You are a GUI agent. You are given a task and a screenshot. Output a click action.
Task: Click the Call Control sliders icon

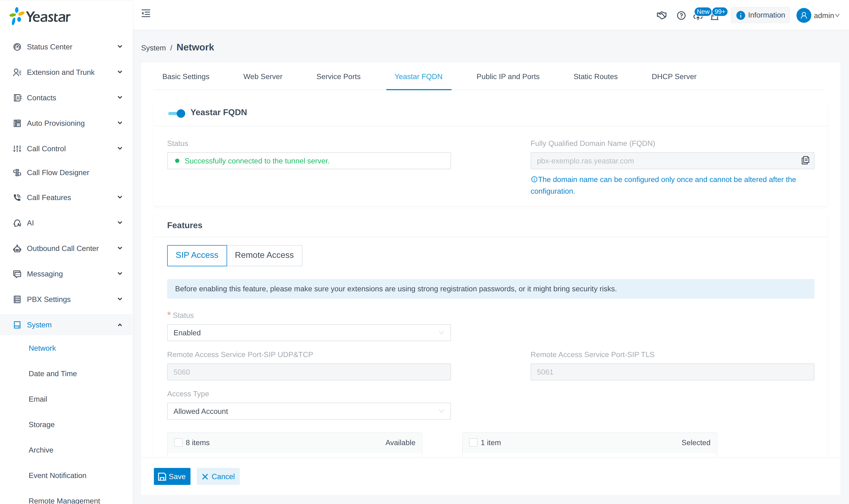tap(17, 149)
